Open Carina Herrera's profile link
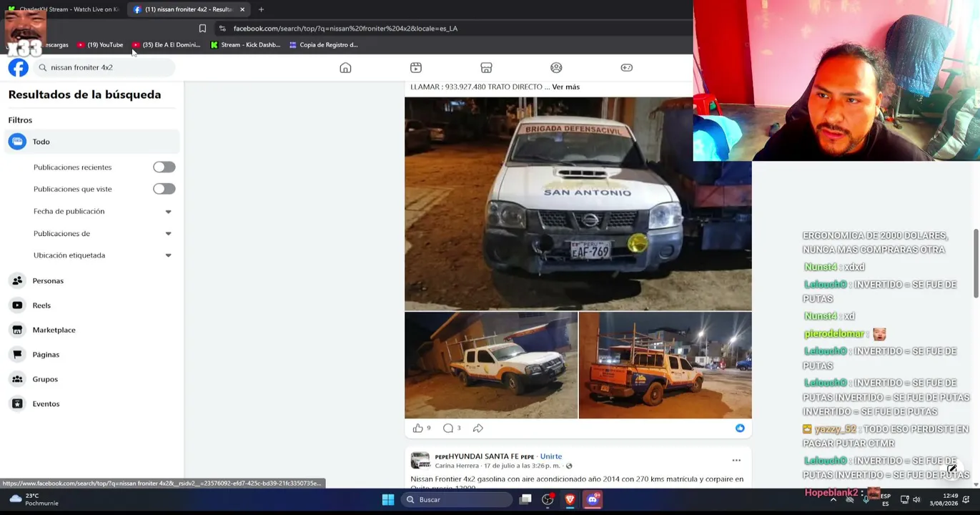 (457, 466)
